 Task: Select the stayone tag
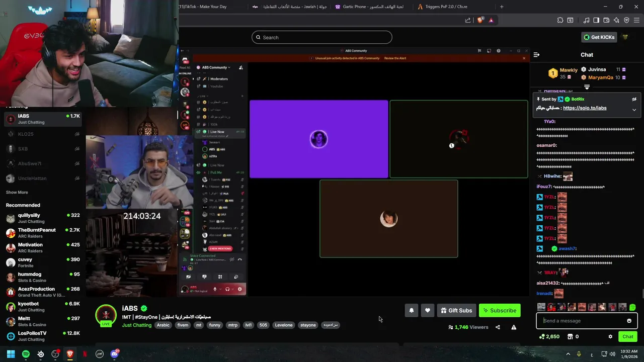pos(308,325)
